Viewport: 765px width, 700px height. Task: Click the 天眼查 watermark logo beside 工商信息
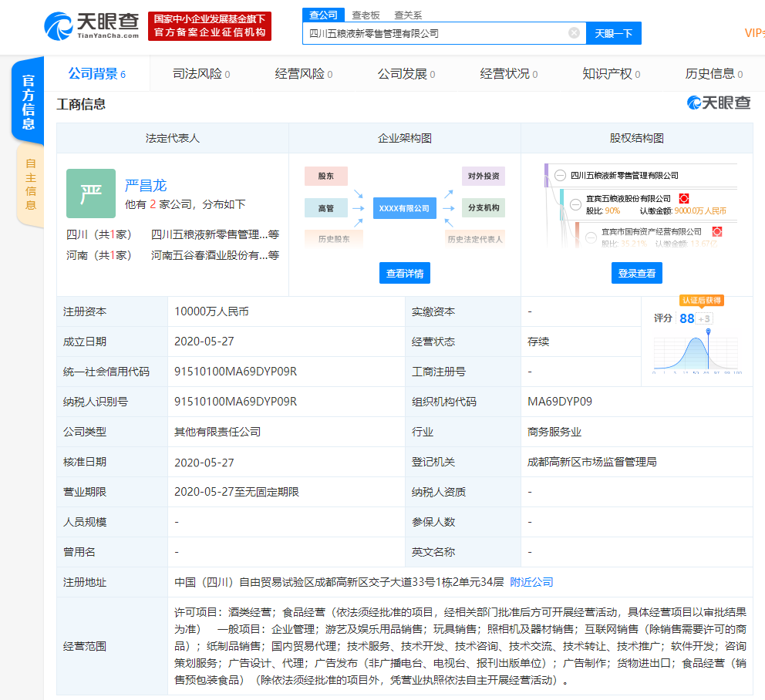tap(719, 103)
